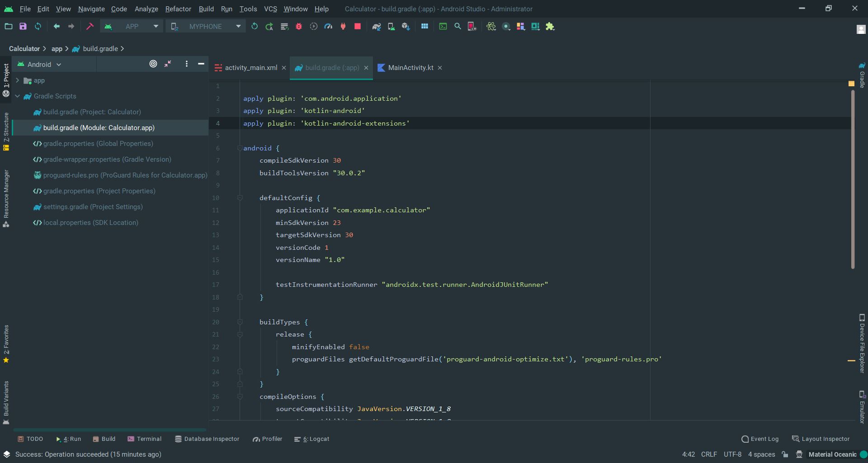
Task: Open the Event Log button
Action: [759, 439]
